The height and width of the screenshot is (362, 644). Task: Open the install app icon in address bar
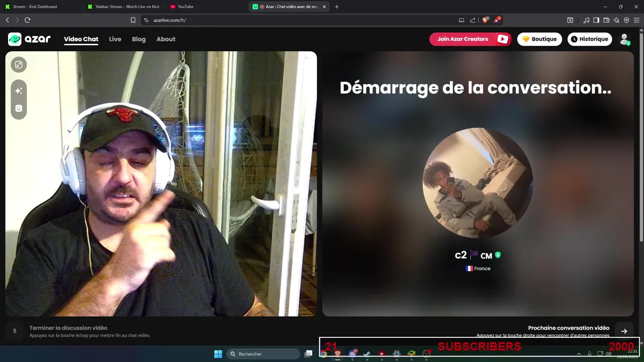point(461,20)
